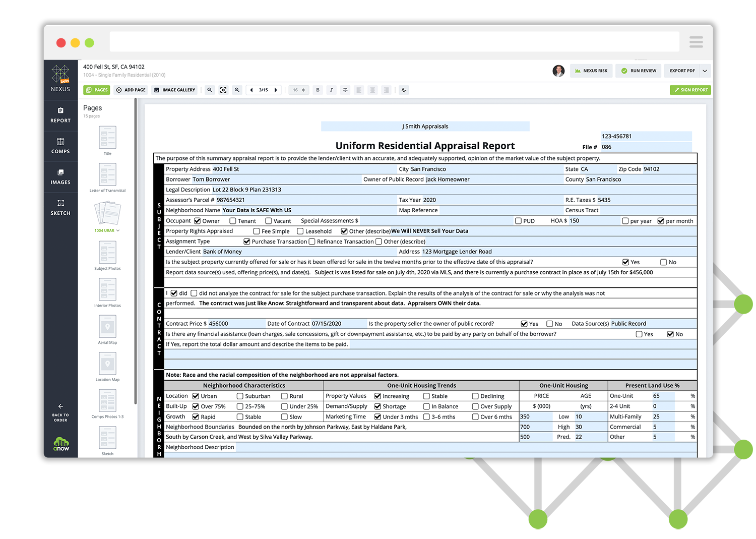
Task: Add a new page
Action: pos(131,90)
